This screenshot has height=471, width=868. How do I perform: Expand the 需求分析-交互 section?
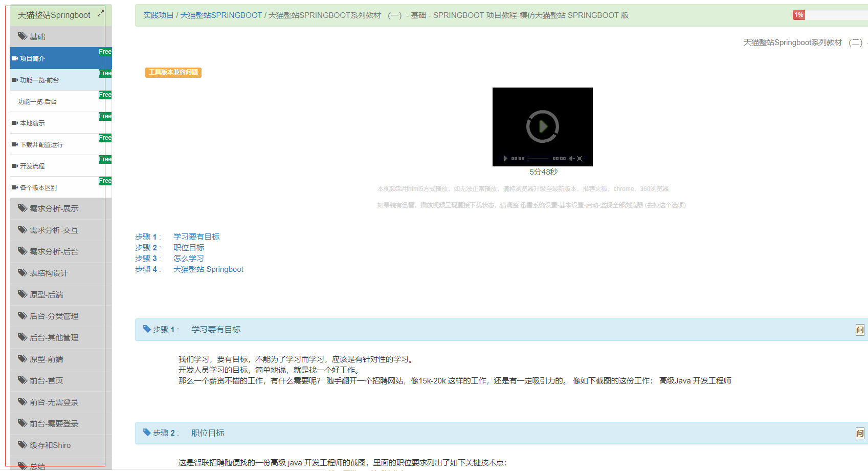(x=61, y=230)
